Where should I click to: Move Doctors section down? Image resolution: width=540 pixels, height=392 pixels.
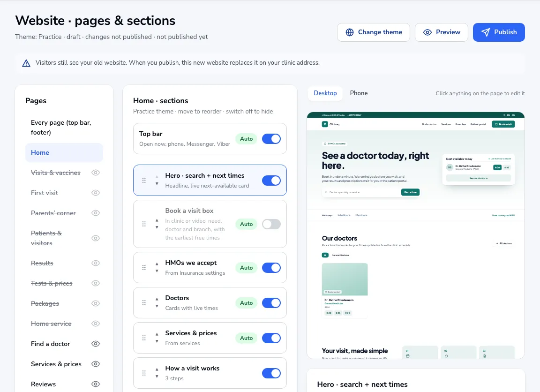click(157, 306)
